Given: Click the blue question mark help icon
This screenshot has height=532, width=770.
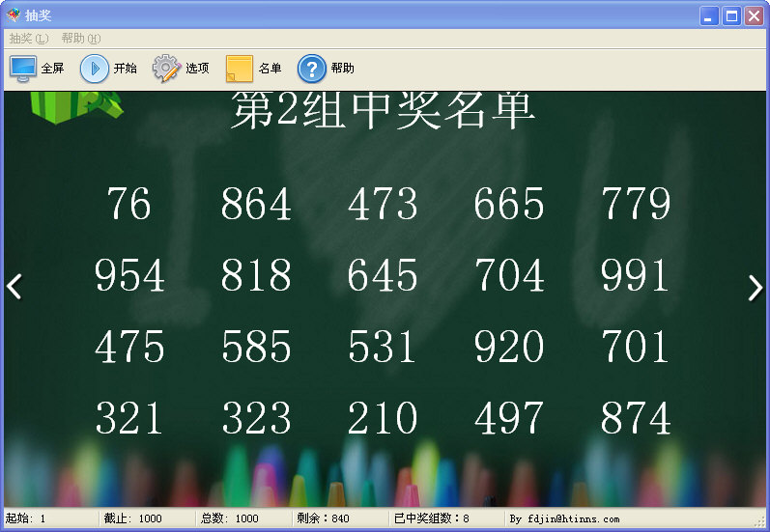Looking at the screenshot, I should [x=311, y=69].
